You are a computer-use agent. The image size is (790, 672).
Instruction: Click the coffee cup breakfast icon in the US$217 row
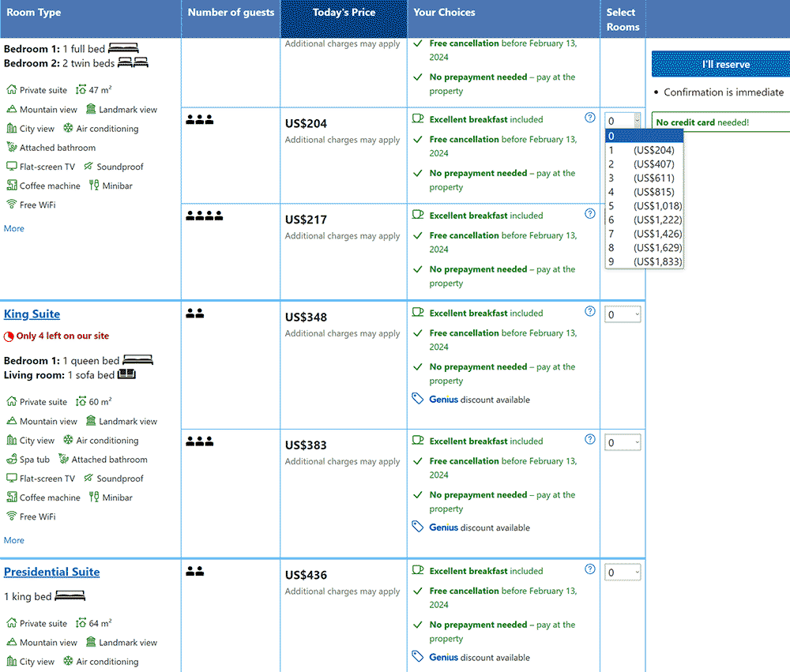click(x=418, y=215)
